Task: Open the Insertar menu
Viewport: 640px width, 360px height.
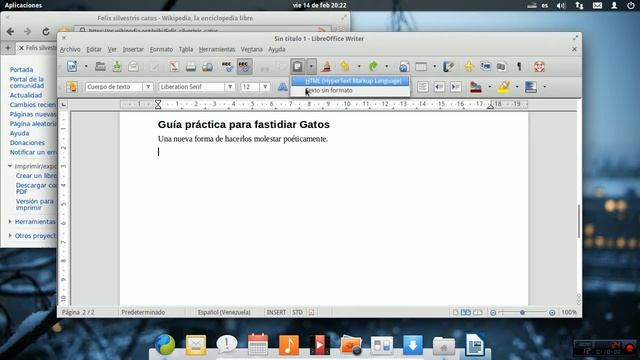Action: click(x=133, y=49)
